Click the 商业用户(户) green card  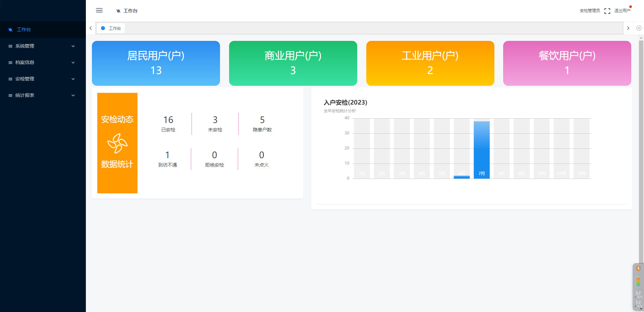coord(293,63)
